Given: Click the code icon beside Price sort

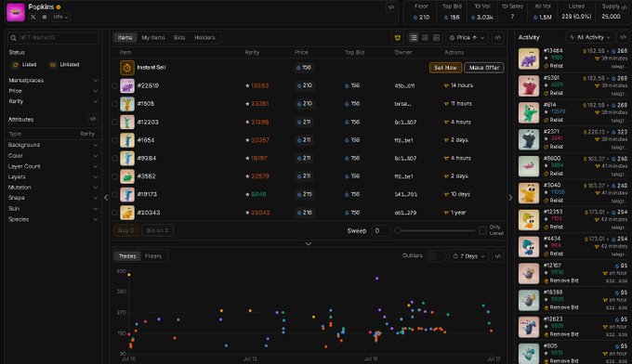Looking at the screenshot, I should [498, 37].
